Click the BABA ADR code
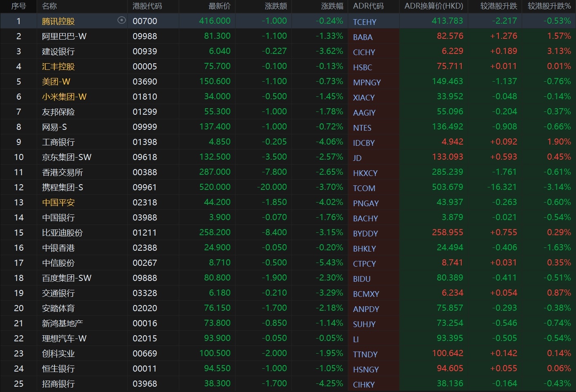This screenshot has height=392, width=576. pos(363,37)
